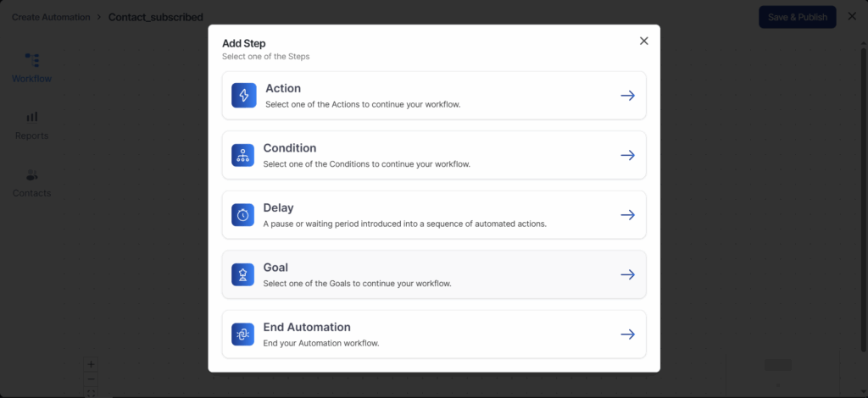The width and height of the screenshot is (868, 398).
Task: Open Reports bar chart icon
Action: (x=32, y=117)
